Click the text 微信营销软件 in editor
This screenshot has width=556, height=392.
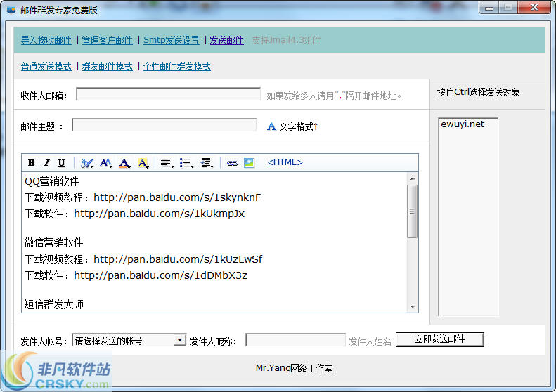pyautogui.click(x=53, y=242)
